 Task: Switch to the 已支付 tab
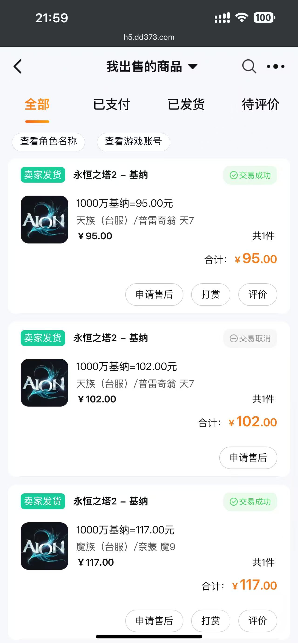tap(112, 104)
